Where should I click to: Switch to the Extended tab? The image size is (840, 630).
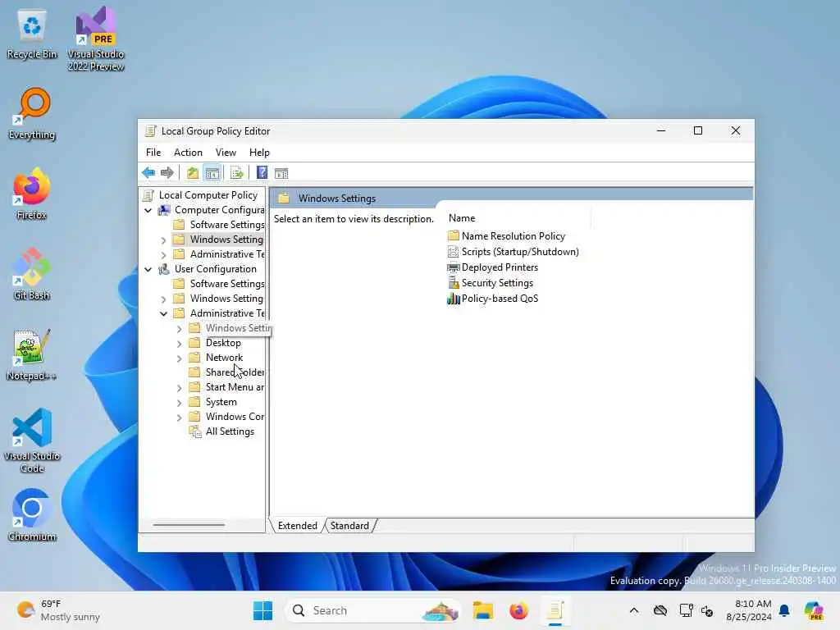click(297, 526)
